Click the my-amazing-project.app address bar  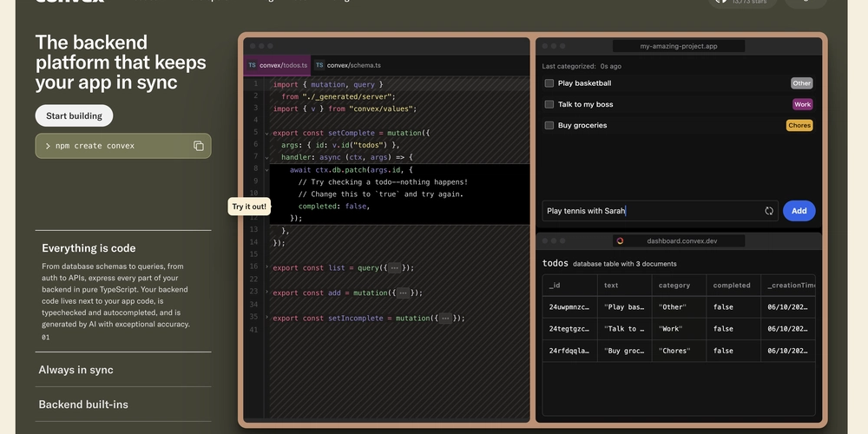point(679,46)
